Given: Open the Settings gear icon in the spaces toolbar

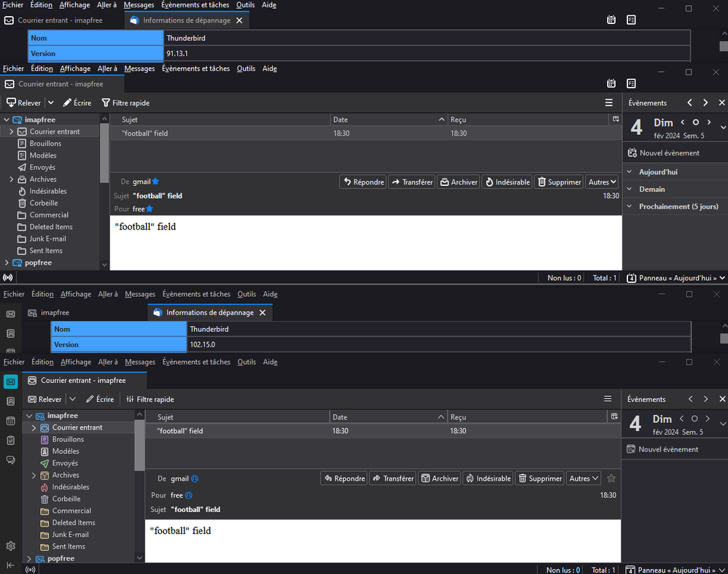Looking at the screenshot, I should (11, 546).
